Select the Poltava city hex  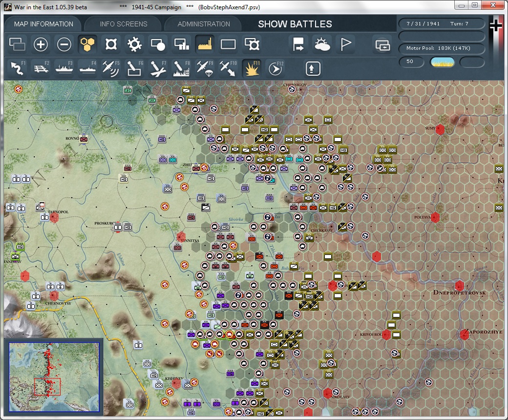point(435,217)
